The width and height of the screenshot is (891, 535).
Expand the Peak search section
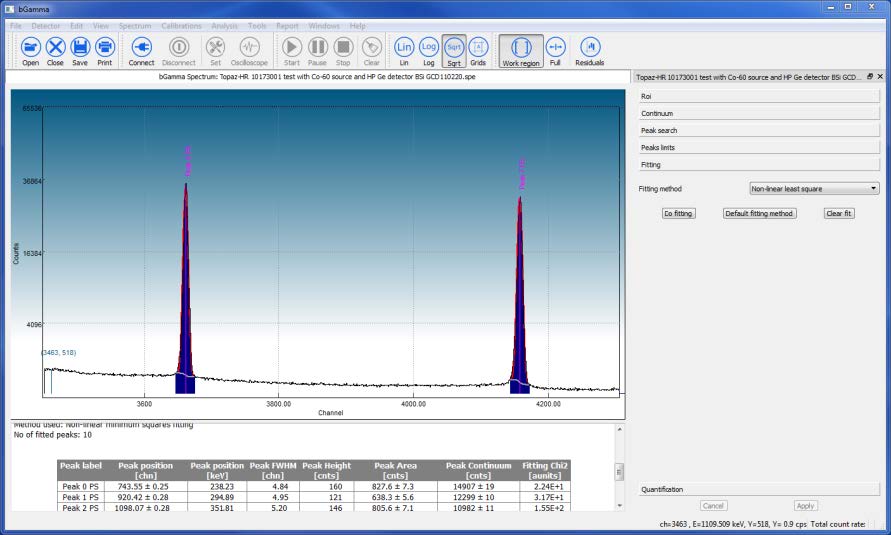(759, 130)
